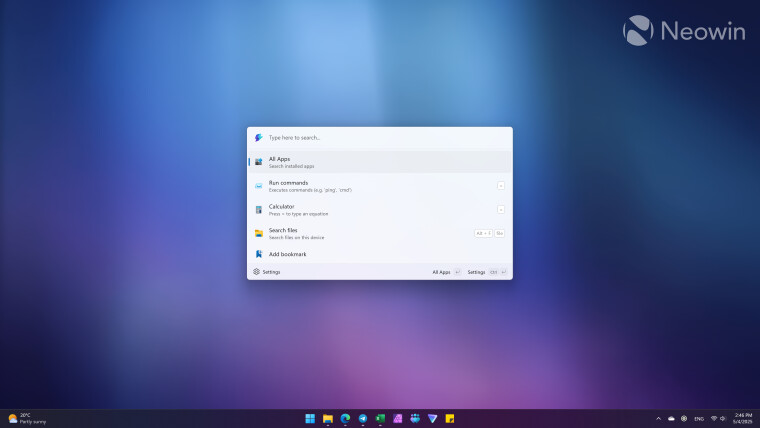The width and height of the screenshot is (760, 428).
Task: Open Telegram from the taskbar
Action: click(x=362, y=418)
